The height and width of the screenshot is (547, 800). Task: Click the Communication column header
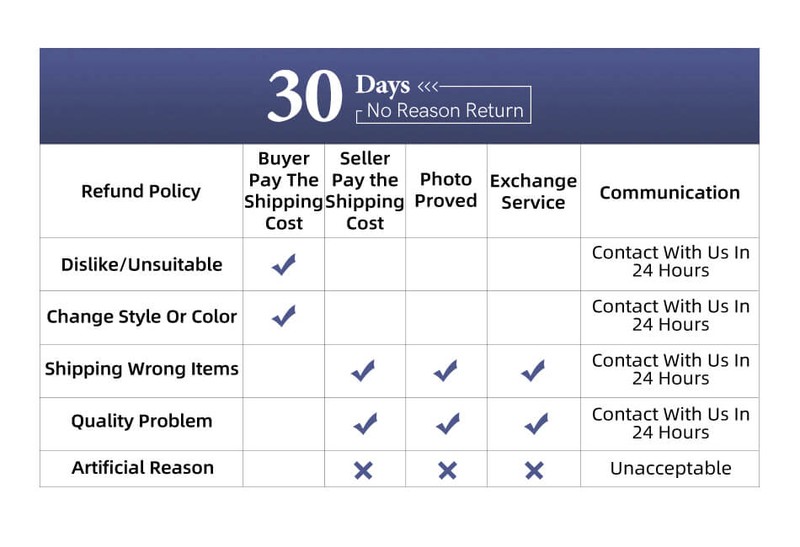tap(670, 192)
